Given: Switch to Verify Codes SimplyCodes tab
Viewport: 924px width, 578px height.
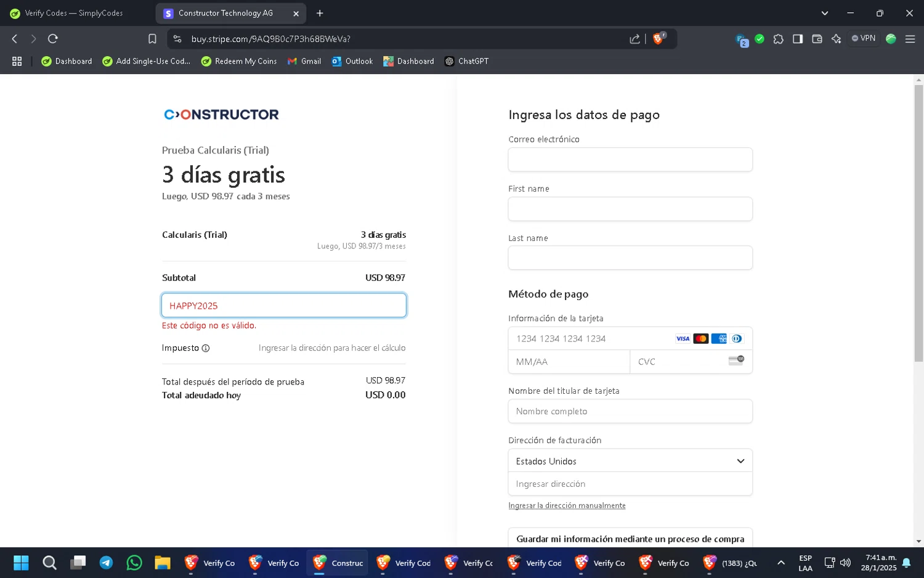Looking at the screenshot, I should point(74,13).
